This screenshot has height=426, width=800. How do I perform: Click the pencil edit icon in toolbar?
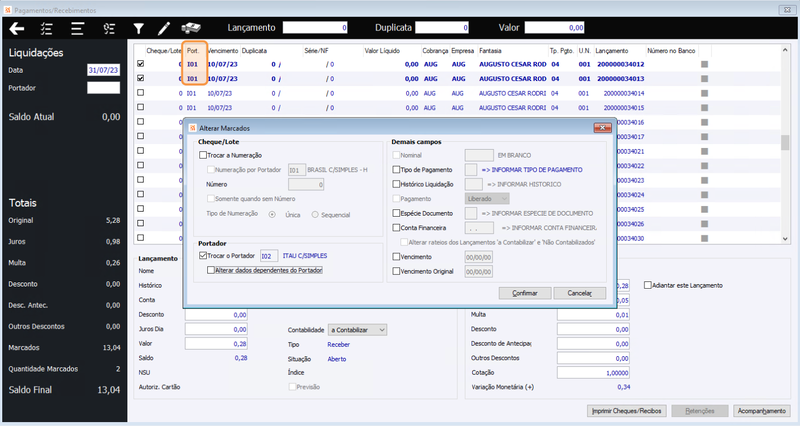coord(164,29)
